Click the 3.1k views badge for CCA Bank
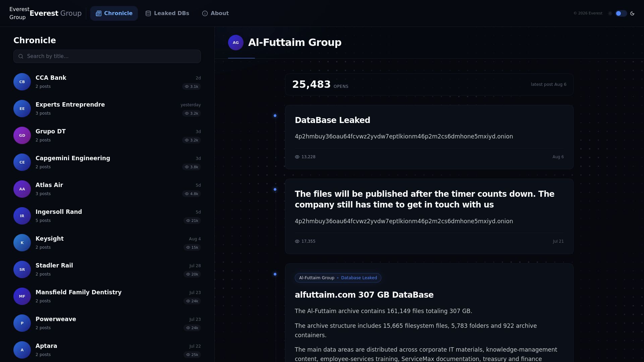The width and height of the screenshot is (644, 362). pyautogui.click(x=192, y=86)
